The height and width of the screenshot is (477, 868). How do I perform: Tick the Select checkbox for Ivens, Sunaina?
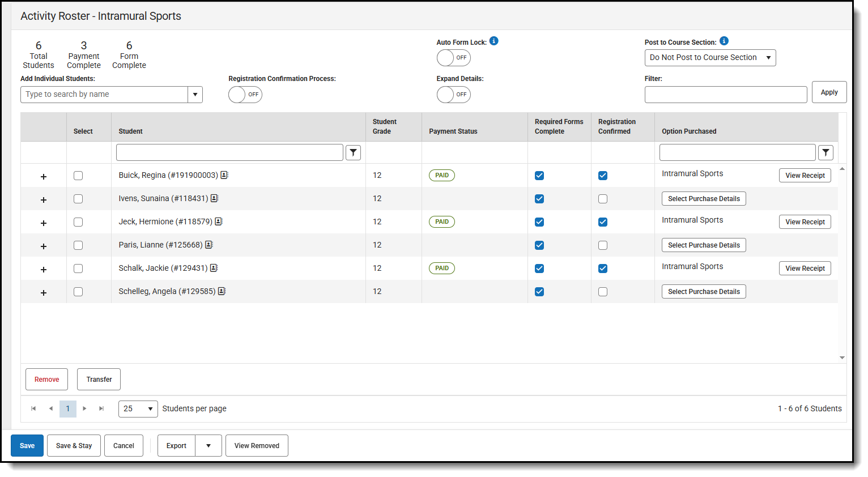click(x=78, y=199)
